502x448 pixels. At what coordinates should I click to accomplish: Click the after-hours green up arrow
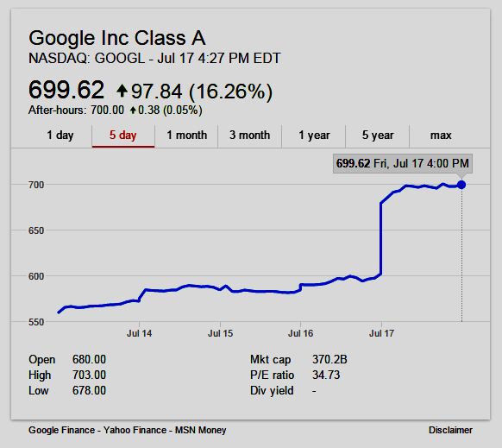tap(133, 110)
